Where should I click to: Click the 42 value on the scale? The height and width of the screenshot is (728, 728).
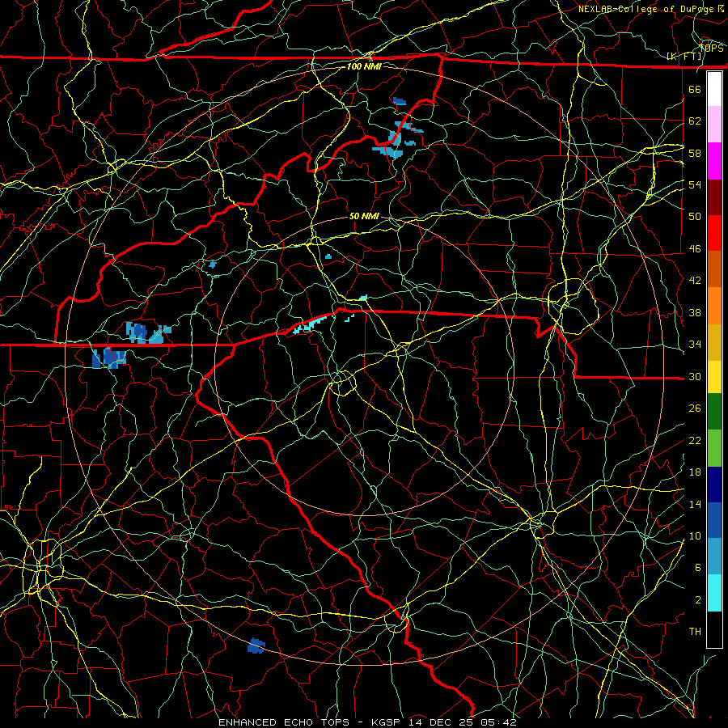(x=695, y=281)
